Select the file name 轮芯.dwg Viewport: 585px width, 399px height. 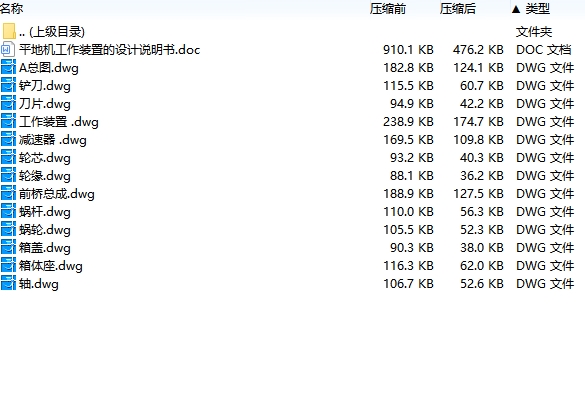pyautogui.click(x=45, y=158)
